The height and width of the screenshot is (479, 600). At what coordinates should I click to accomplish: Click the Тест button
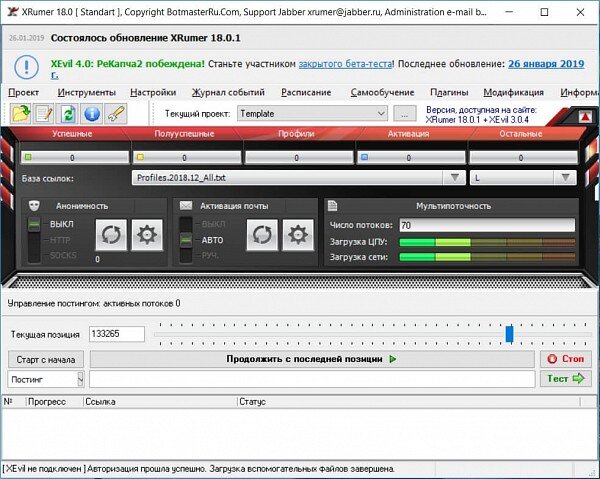click(x=566, y=379)
